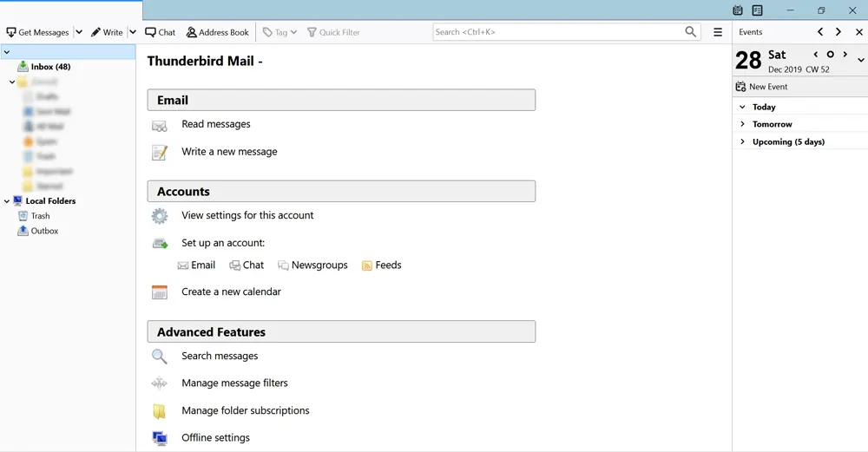The height and width of the screenshot is (452, 868).
Task: Click the Email section header
Action: point(341,100)
